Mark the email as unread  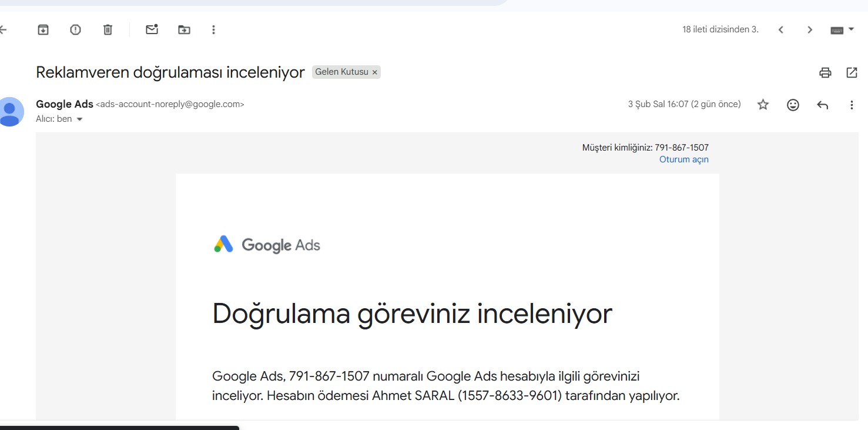[x=152, y=29]
